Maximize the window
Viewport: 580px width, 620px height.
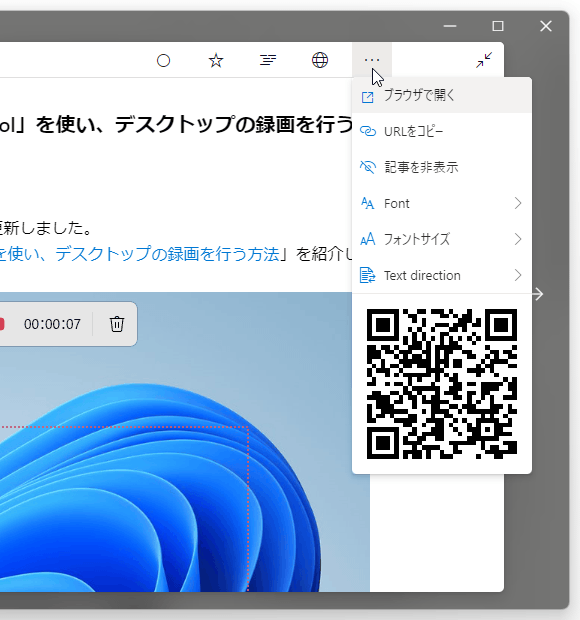pos(498,26)
